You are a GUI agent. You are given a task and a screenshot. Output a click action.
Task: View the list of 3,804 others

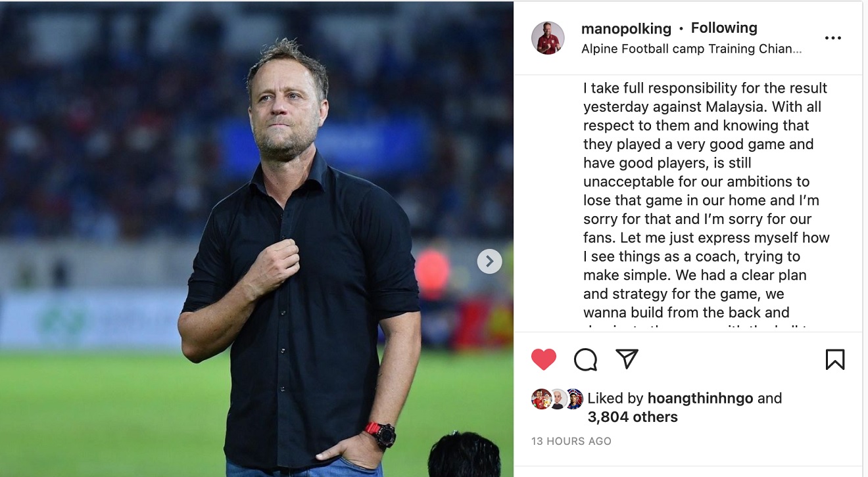pyautogui.click(x=633, y=417)
